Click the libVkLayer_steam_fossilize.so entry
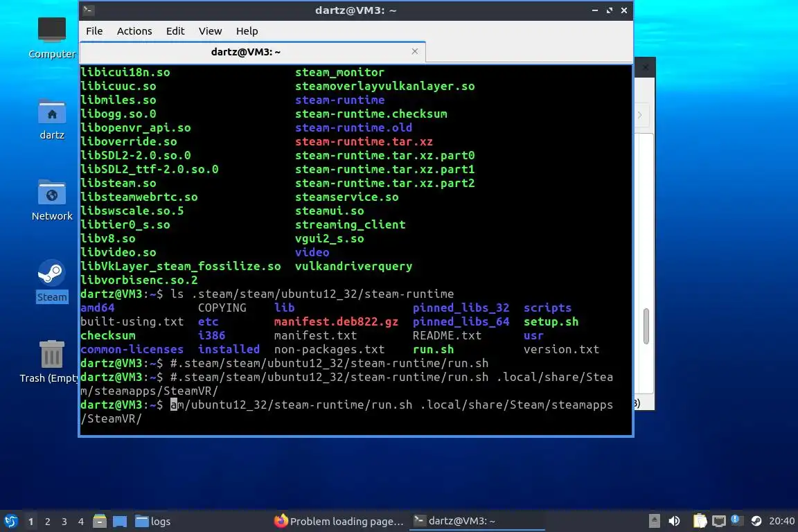The width and height of the screenshot is (798, 532). [x=181, y=266]
